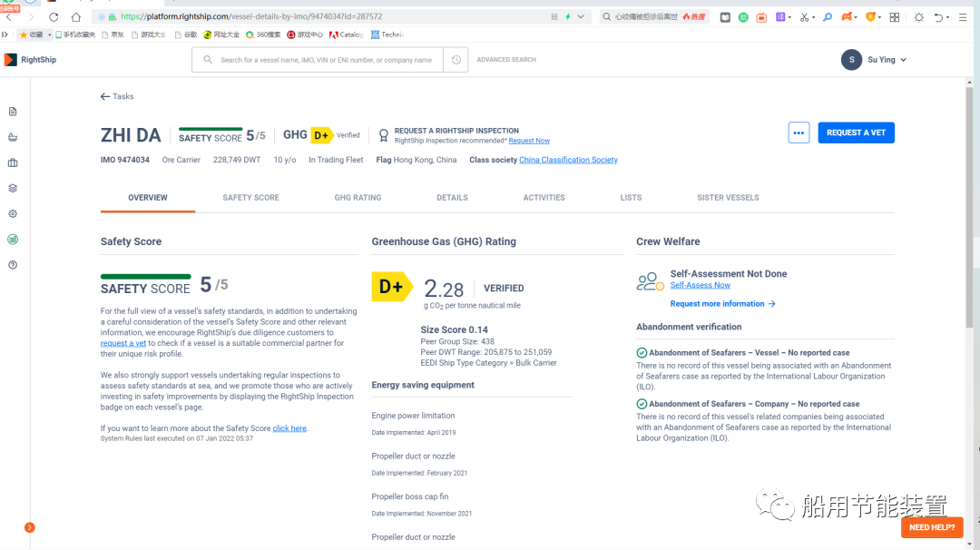
Task: Open the search history clock icon
Action: (456, 59)
